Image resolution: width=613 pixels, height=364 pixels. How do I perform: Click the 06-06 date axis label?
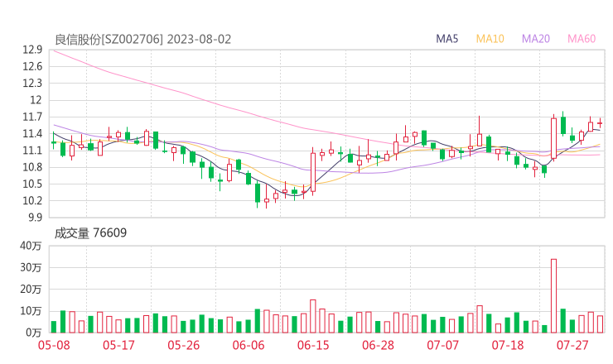pos(249,345)
